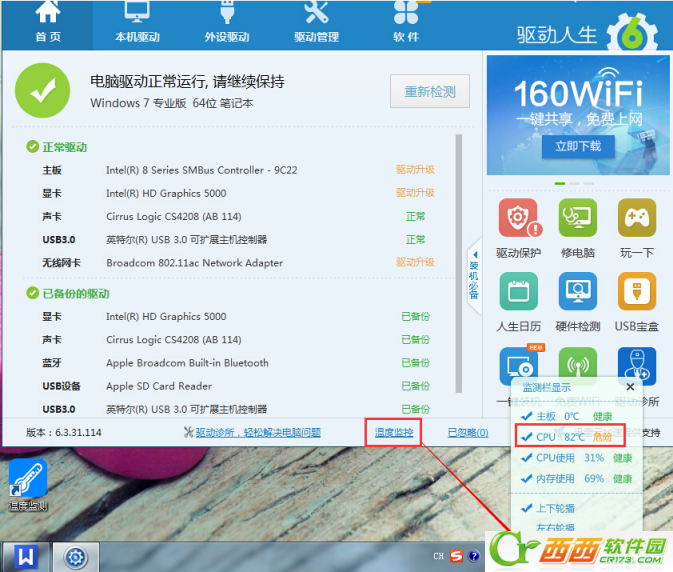Open 温度监测 desktop shortcut
This screenshot has width=673, height=572.
(x=28, y=485)
